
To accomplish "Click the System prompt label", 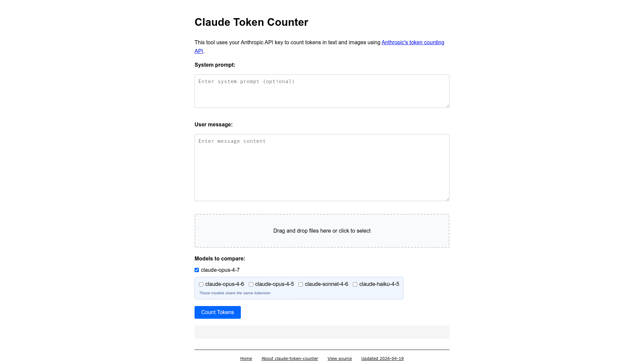I will click(215, 65).
